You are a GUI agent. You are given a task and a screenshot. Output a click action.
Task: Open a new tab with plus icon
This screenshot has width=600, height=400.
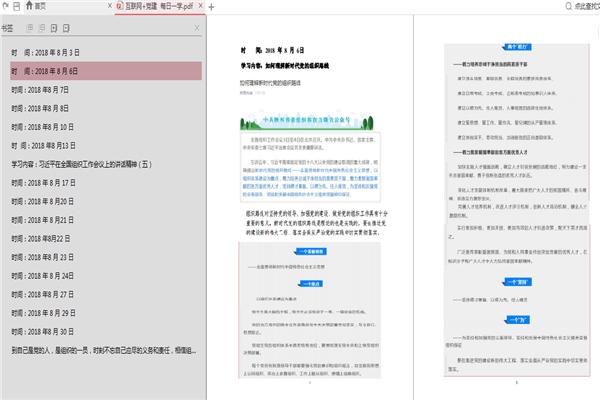(211, 7)
